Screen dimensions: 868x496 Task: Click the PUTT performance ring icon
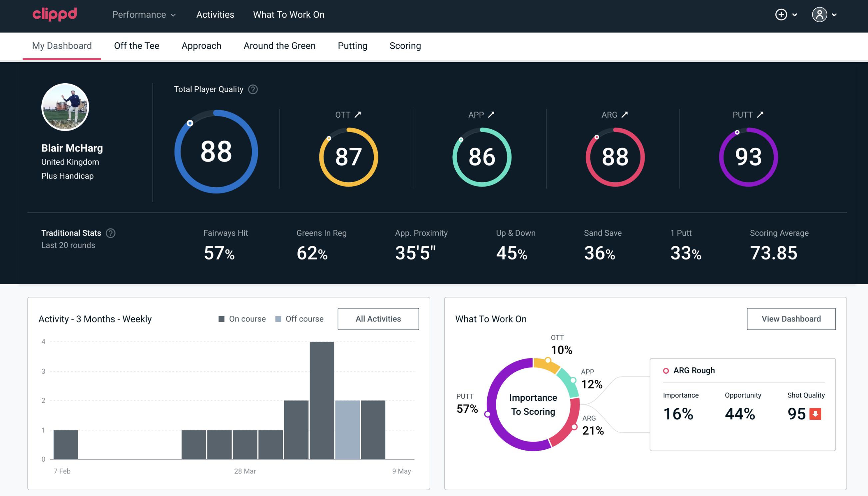click(747, 156)
